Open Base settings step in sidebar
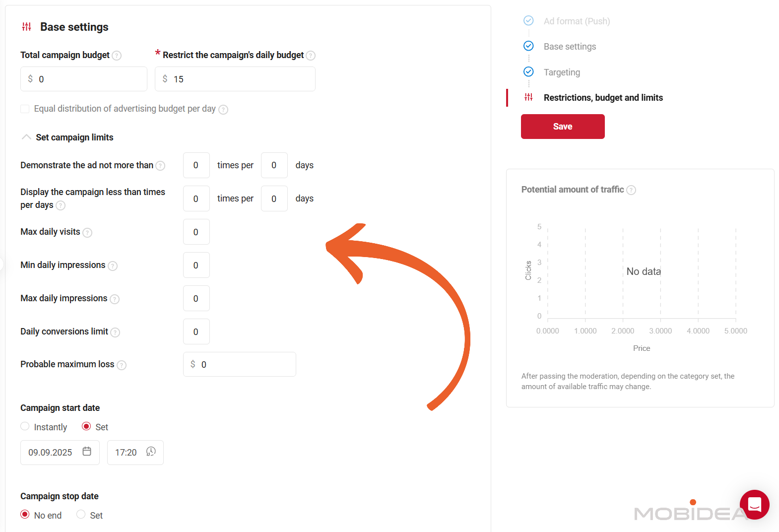 pos(570,47)
